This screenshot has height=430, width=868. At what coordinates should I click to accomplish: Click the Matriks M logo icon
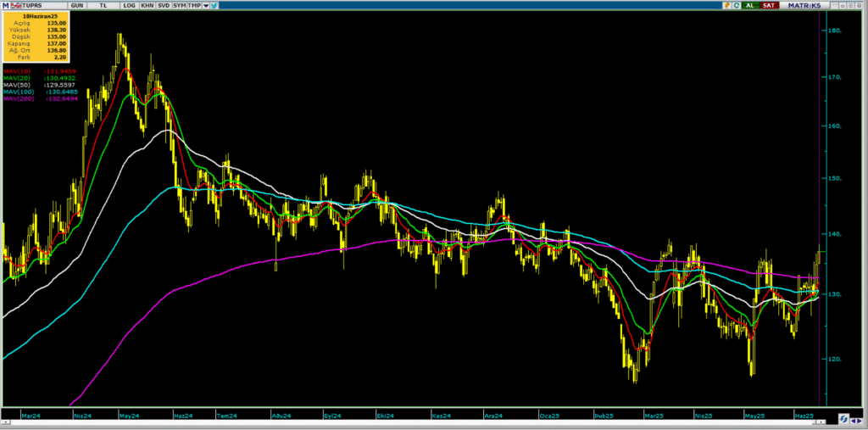click(6, 5)
